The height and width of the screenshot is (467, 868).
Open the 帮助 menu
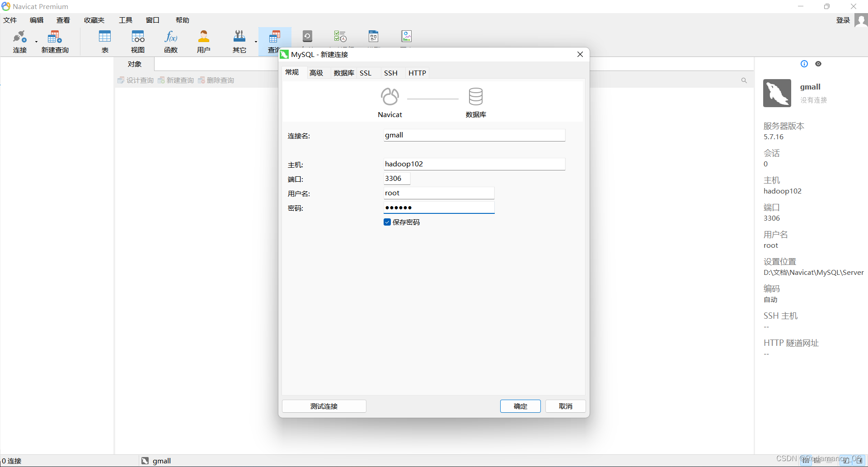183,20
